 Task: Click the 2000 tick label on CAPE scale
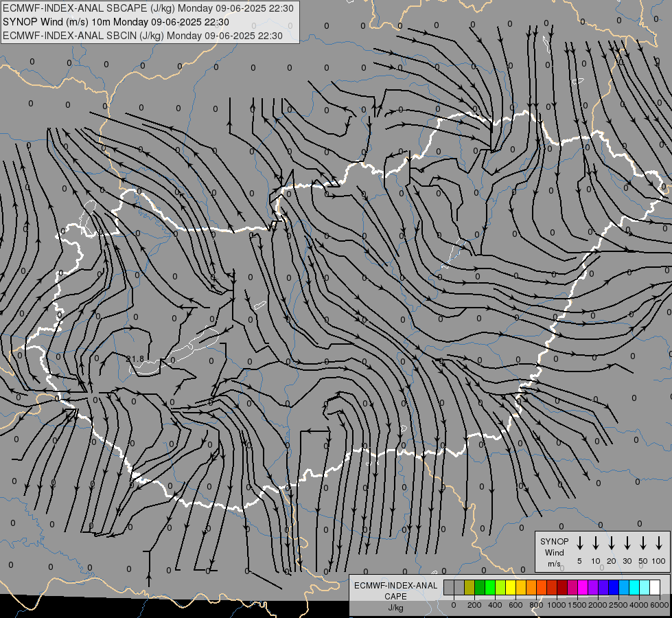[598, 605]
